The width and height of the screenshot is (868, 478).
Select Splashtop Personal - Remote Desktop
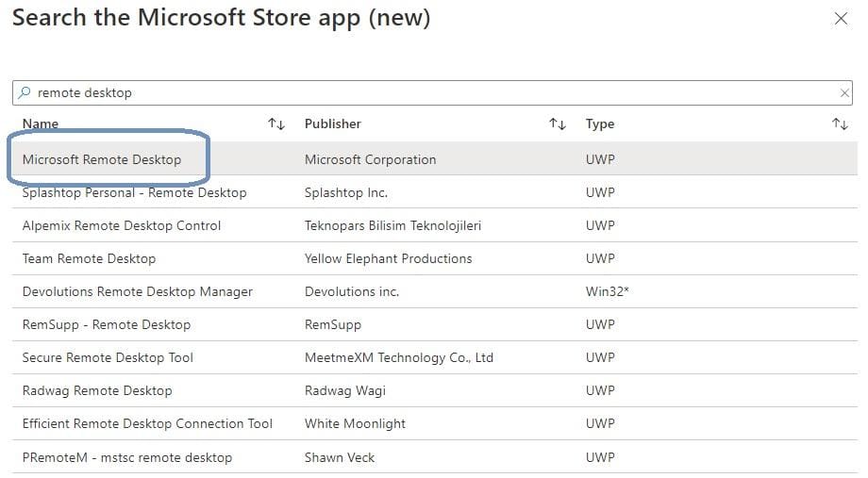click(134, 192)
